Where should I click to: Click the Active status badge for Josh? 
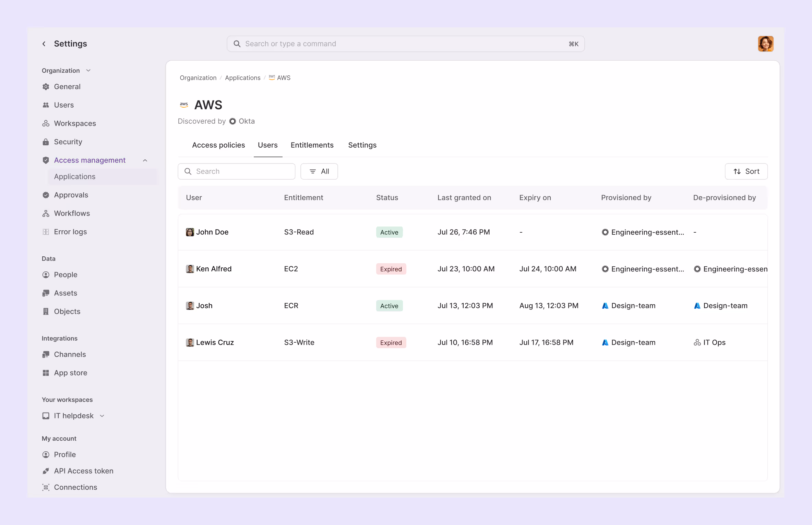click(x=389, y=305)
